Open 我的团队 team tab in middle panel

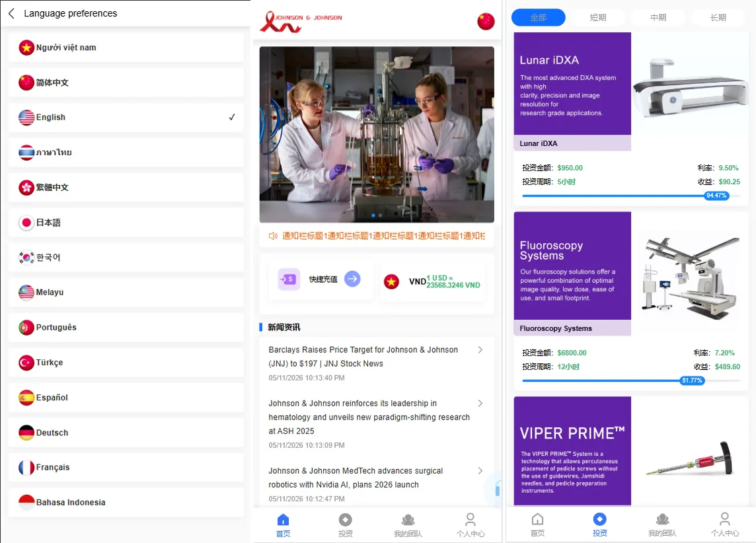pyautogui.click(x=408, y=525)
